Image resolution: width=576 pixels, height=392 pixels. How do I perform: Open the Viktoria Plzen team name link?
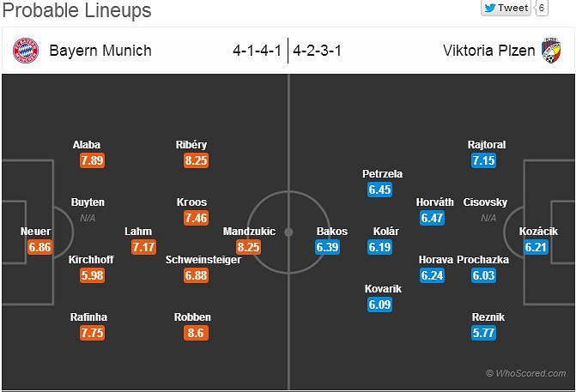coord(489,51)
